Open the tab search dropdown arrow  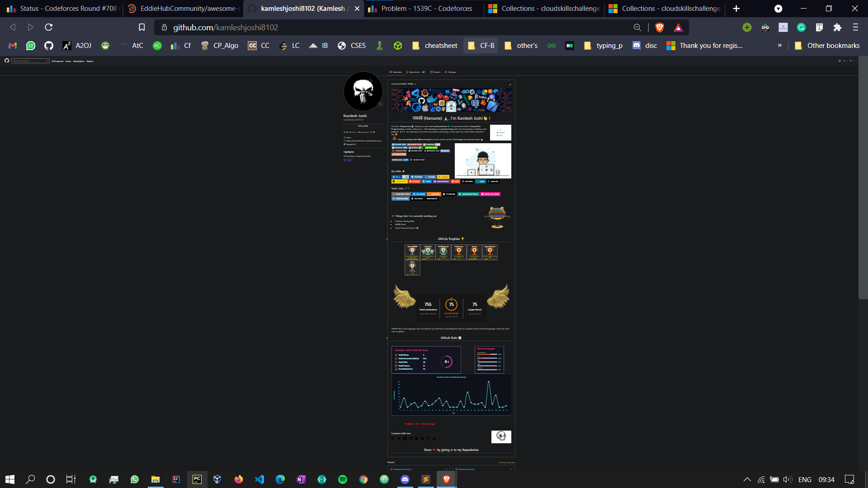click(778, 9)
